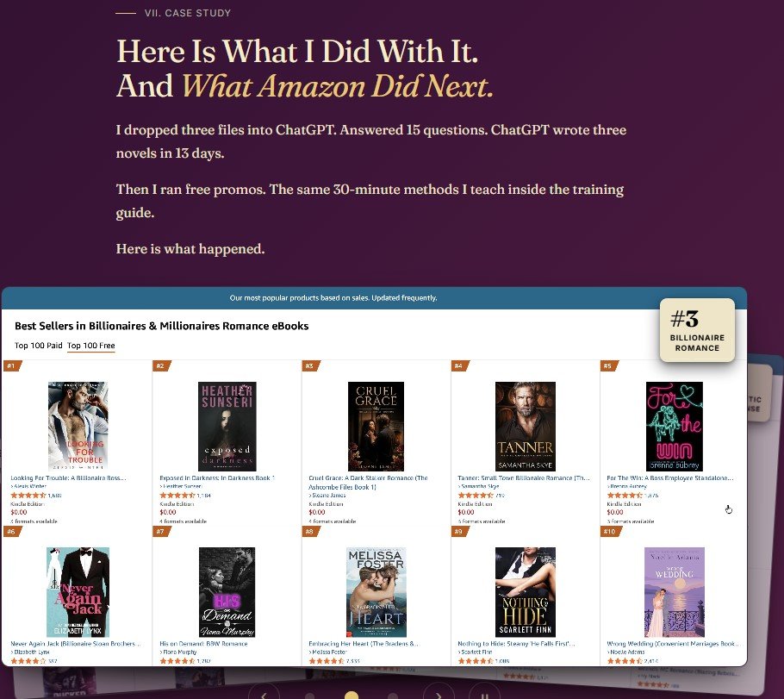This screenshot has width=784, height=699.
Task: Click the #3 orange rank badge on Cruel Grace
Action: pyautogui.click(x=310, y=365)
